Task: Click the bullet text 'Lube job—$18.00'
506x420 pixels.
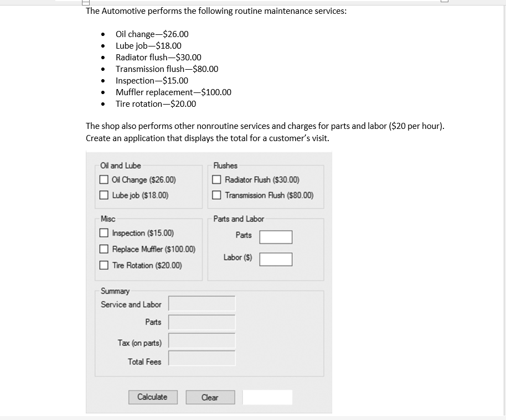Action: point(148,46)
